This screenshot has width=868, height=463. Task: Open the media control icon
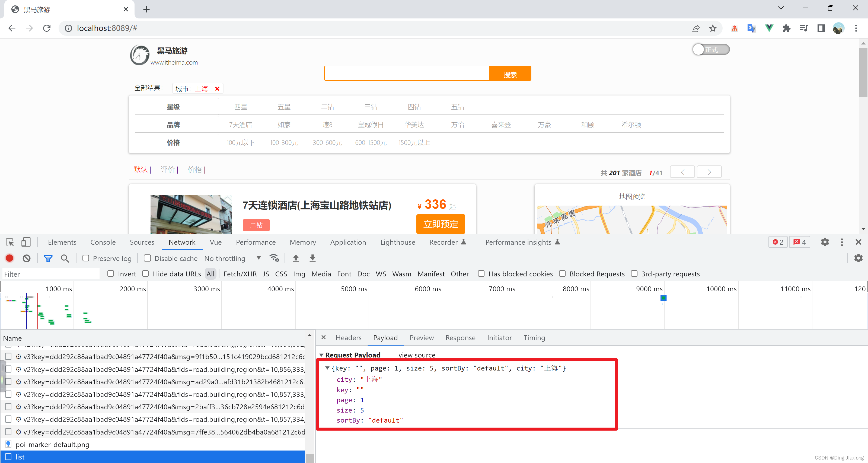tap(804, 28)
